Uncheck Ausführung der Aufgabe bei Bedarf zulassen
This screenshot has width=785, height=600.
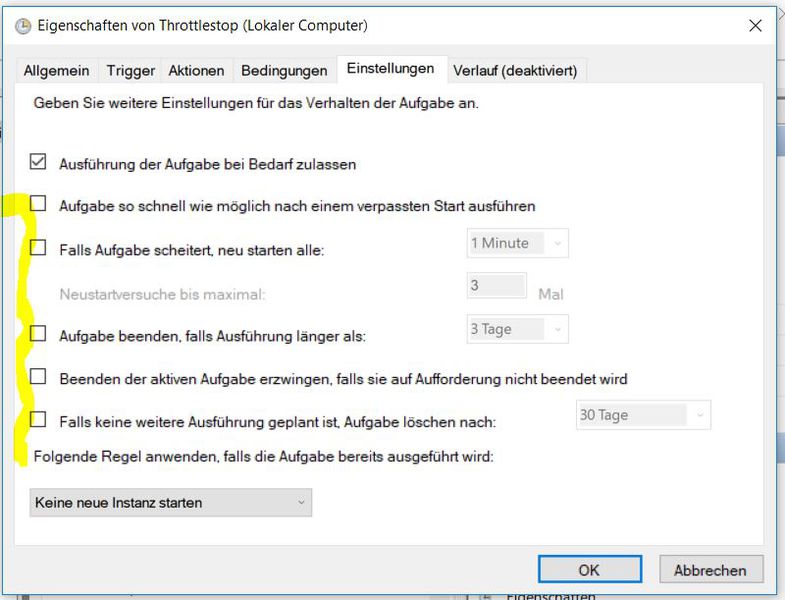pos(38,162)
